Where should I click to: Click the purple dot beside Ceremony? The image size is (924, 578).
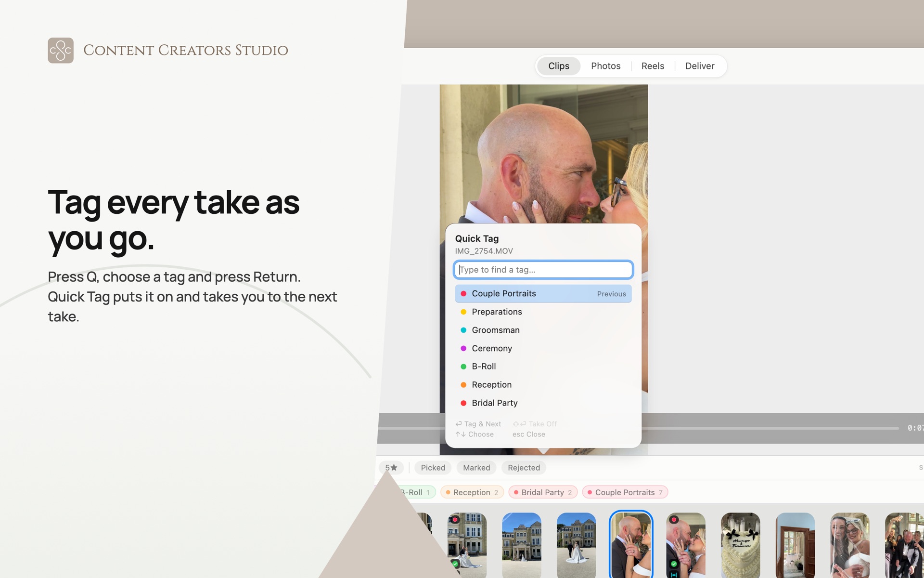pyautogui.click(x=463, y=348)
